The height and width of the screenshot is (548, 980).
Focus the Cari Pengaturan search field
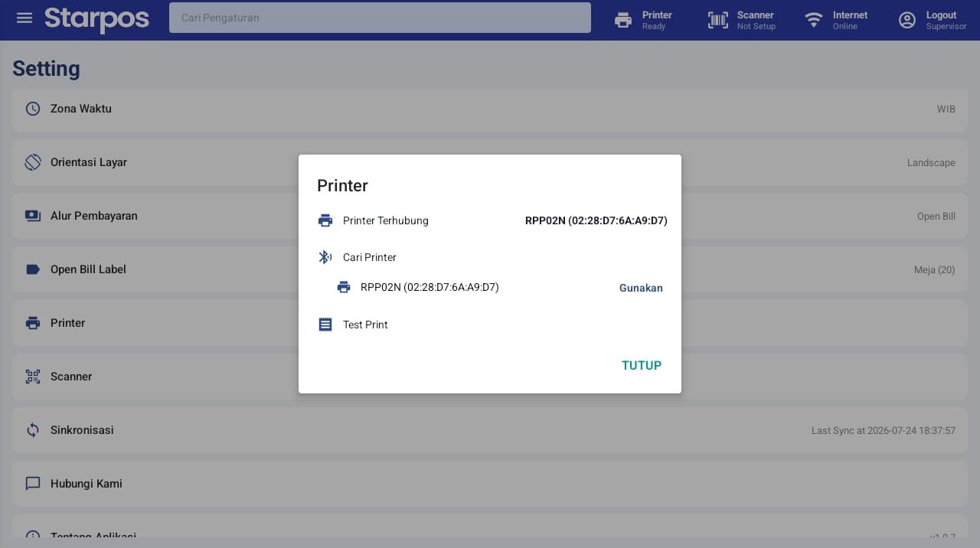coord(380,18)
